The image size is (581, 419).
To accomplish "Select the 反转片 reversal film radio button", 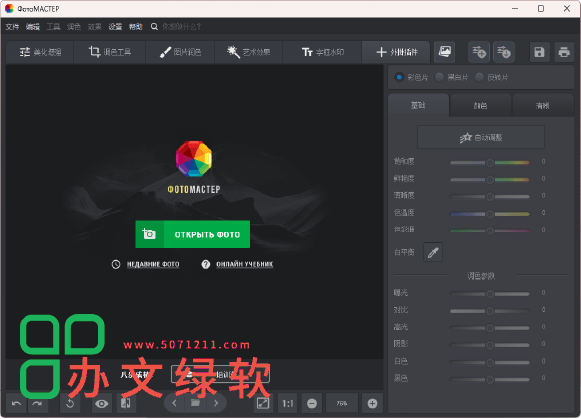I will click(x=479, y=77).
